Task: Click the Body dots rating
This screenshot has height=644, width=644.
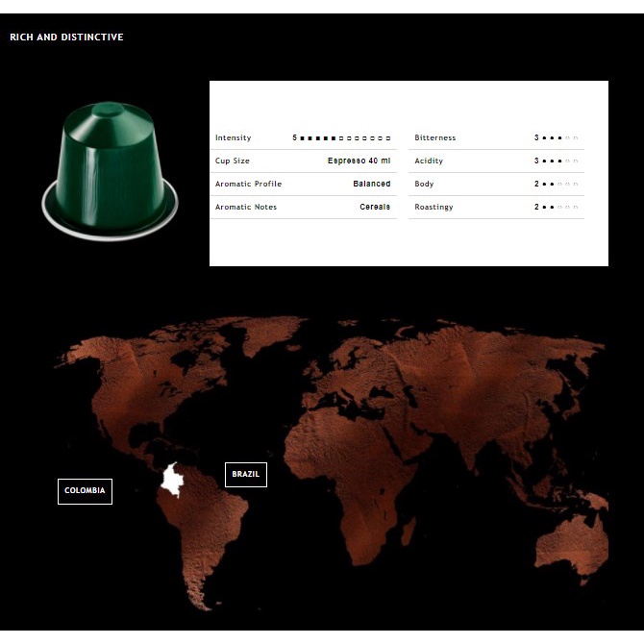Action: tap(559, 185)
